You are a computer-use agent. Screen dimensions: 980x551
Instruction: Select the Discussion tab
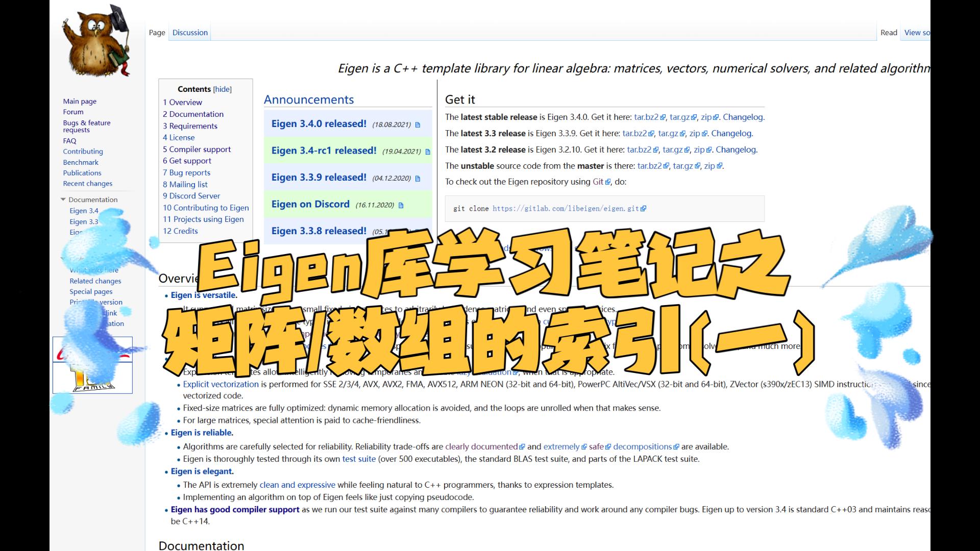pos(190,32)
